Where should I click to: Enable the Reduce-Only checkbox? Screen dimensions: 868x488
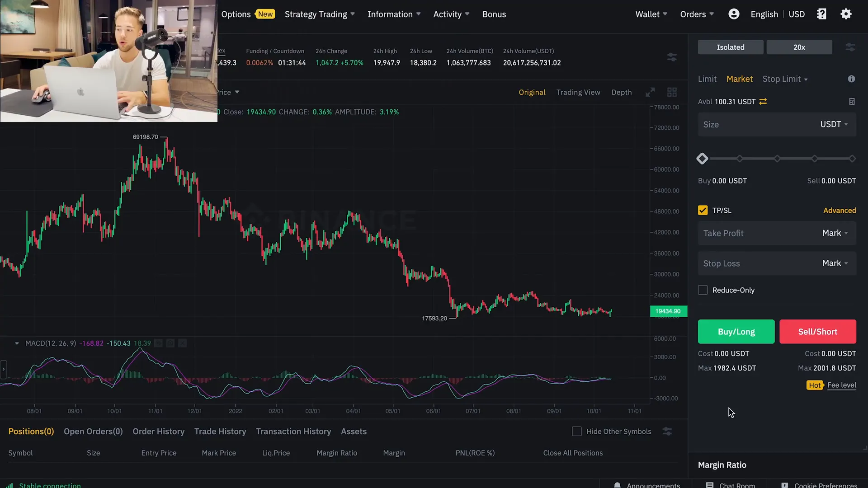tap(702, 290)
